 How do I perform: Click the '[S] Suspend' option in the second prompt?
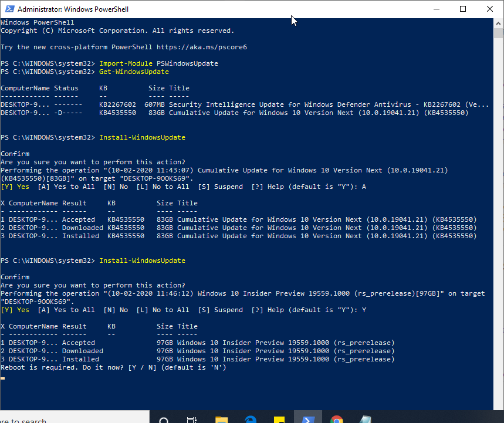[220, 310]
